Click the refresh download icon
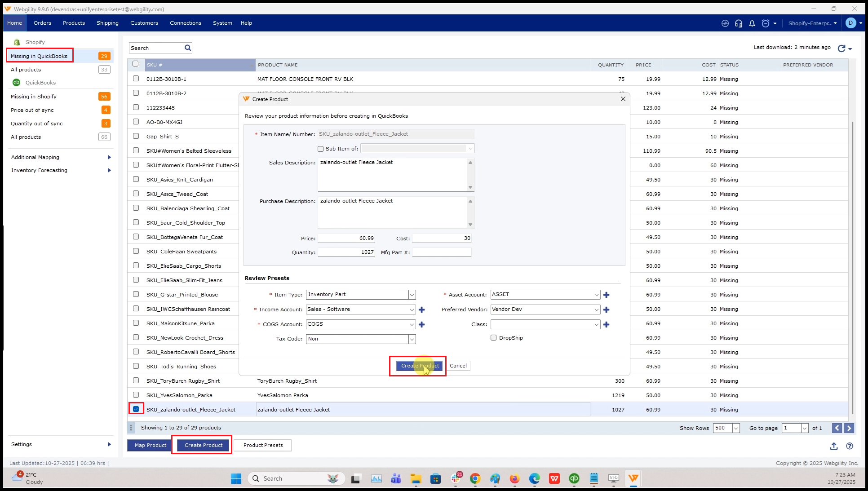Screen dimensions: 868x491 (x=841, y=48)
